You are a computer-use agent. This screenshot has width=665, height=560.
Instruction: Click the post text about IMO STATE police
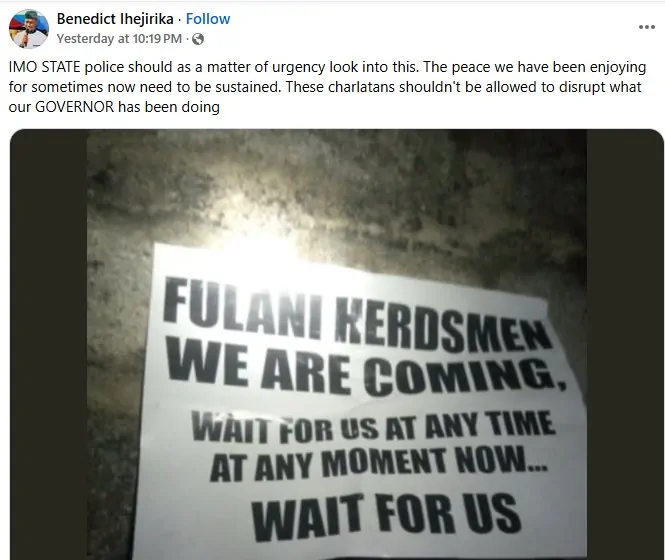click(x=327, y=87)
